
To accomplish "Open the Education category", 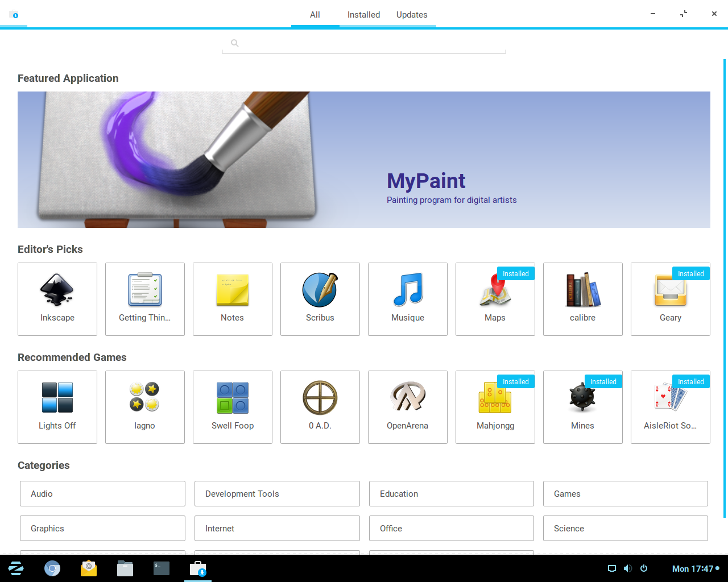I will (x=452, y=494).
